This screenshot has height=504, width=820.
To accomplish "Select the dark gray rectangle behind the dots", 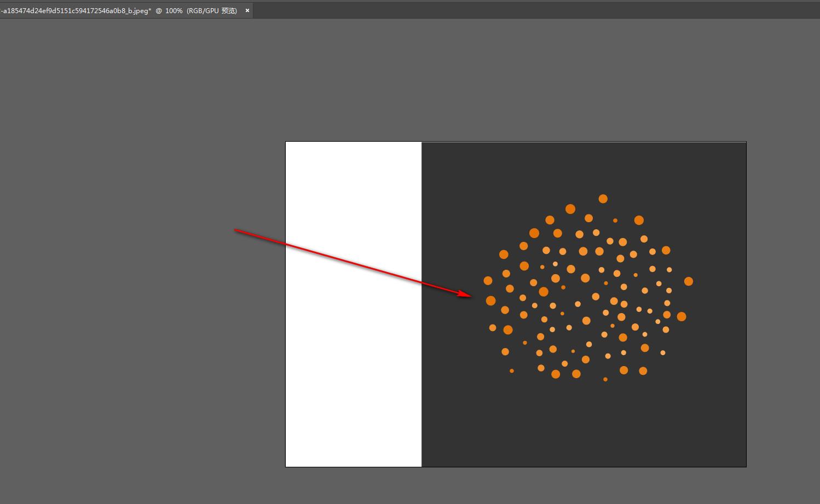I will tap(584, 304).
